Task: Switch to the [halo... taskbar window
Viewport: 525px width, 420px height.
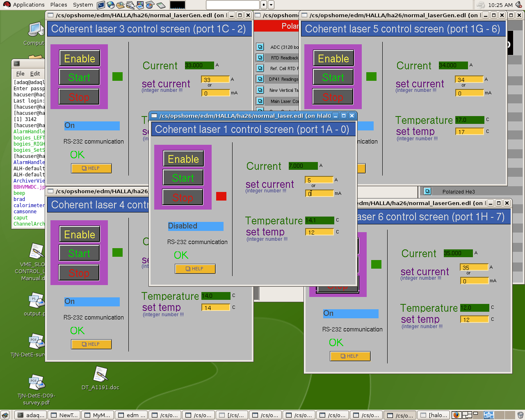Action: tap(434, 415)
